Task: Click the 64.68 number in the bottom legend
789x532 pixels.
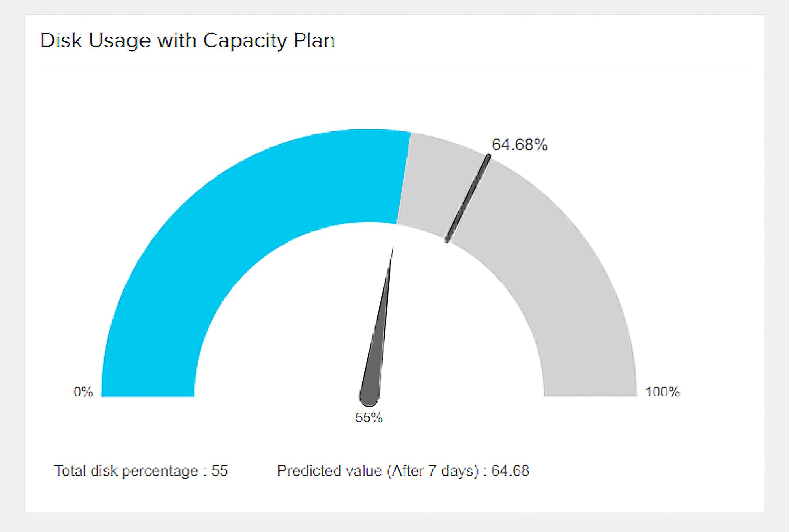Action: pyautogui.click(x=510, y=470)
